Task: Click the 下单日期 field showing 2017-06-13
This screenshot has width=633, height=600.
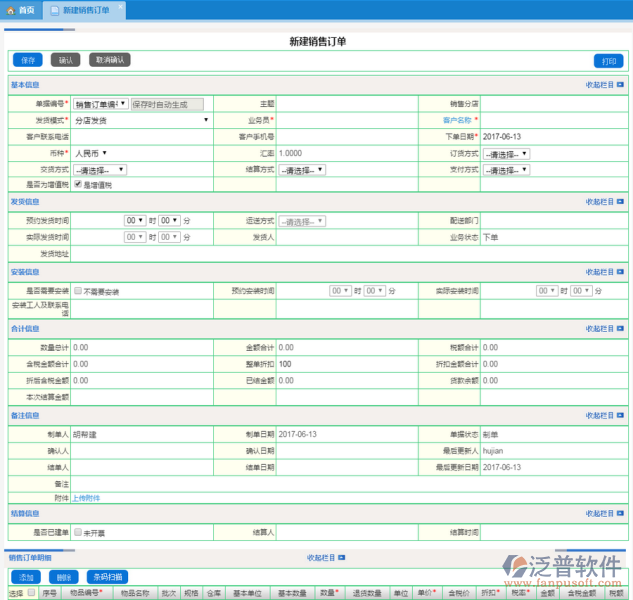Action: pos(554,136)
